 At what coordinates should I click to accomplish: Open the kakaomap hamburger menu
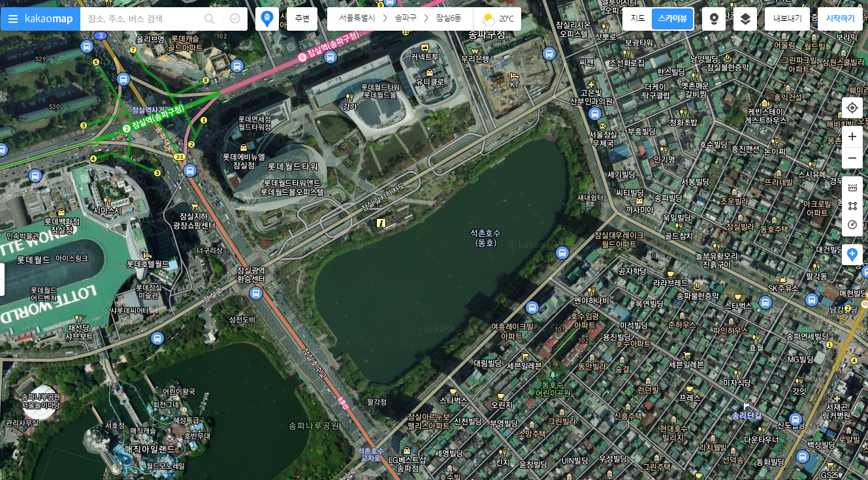(x=13, y=19)
